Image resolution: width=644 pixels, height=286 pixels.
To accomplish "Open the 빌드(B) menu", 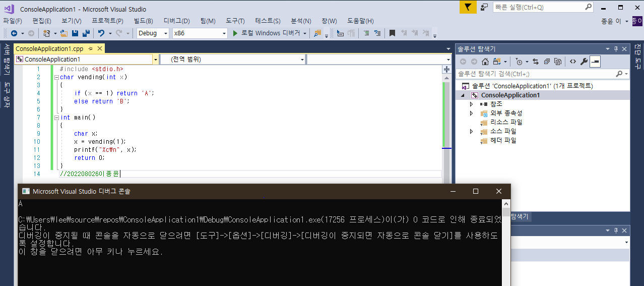I will tap(144, 21).
